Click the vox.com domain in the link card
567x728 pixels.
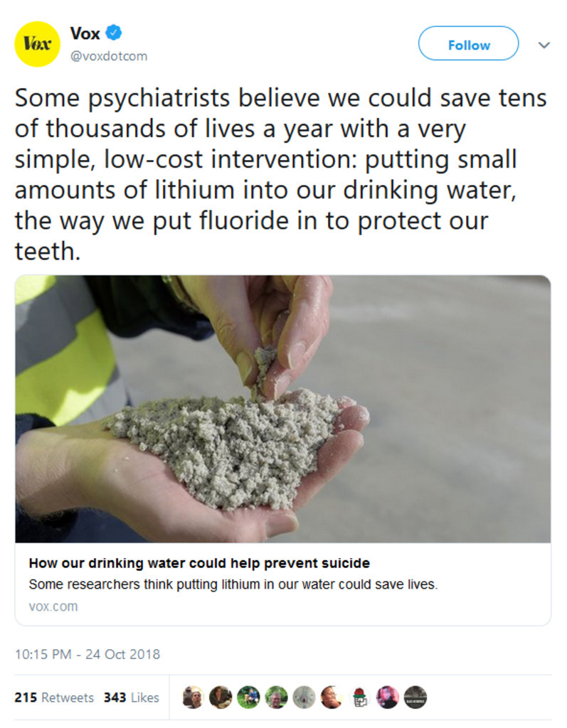(53, 606)
